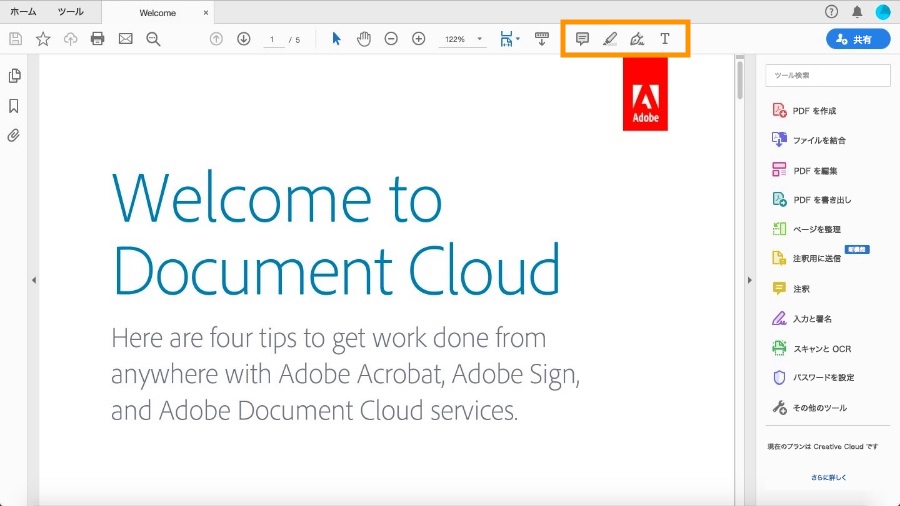Open the user account avatar
Viewport: 900px width, 506px height.
(883, 11)
